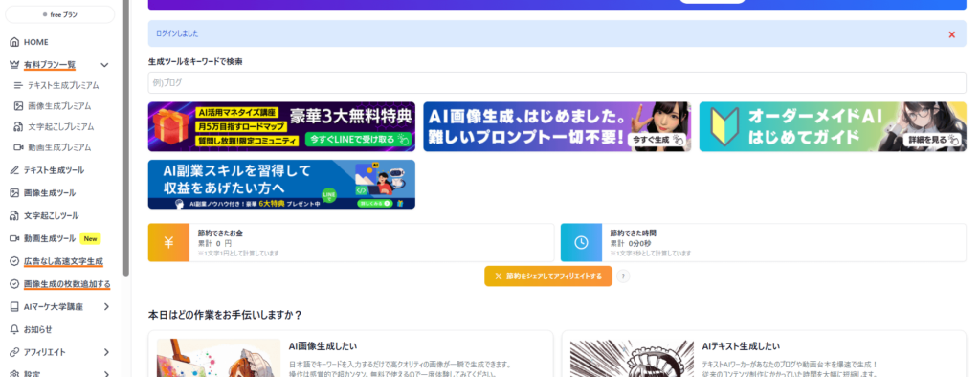The height and width of the screenshot is (377, 980).
Task: Open the オーダーメイドAI はじめてガイド banner
Action: 833,127
